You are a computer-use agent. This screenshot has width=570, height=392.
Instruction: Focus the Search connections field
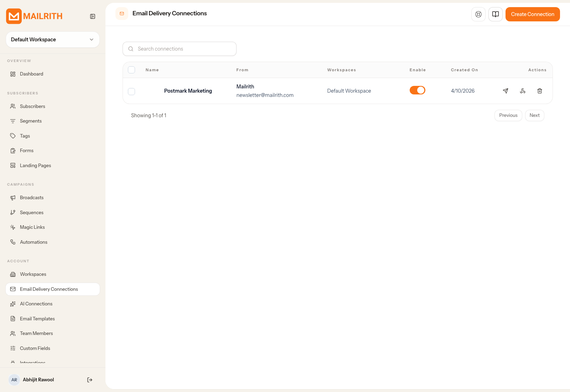pyautogui.click(x=180, y=49)
